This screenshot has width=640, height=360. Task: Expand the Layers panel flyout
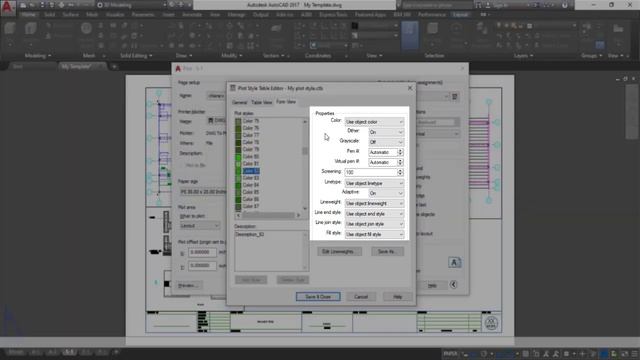click(x=523, y=56)
